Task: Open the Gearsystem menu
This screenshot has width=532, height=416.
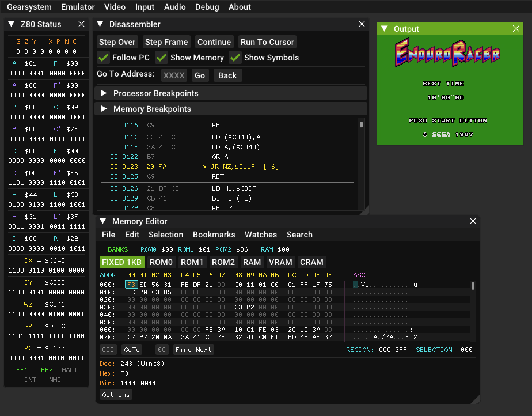Action: 29,7
